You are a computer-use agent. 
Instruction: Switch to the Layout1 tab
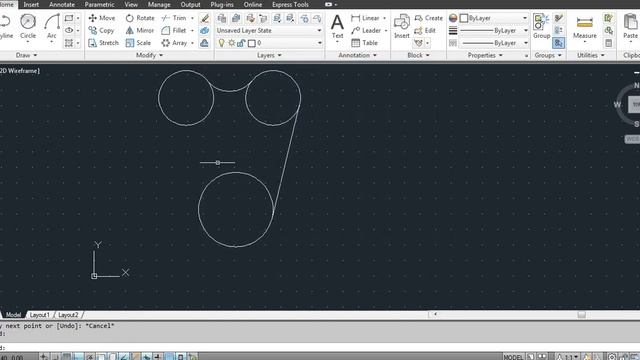click(40, 315)
